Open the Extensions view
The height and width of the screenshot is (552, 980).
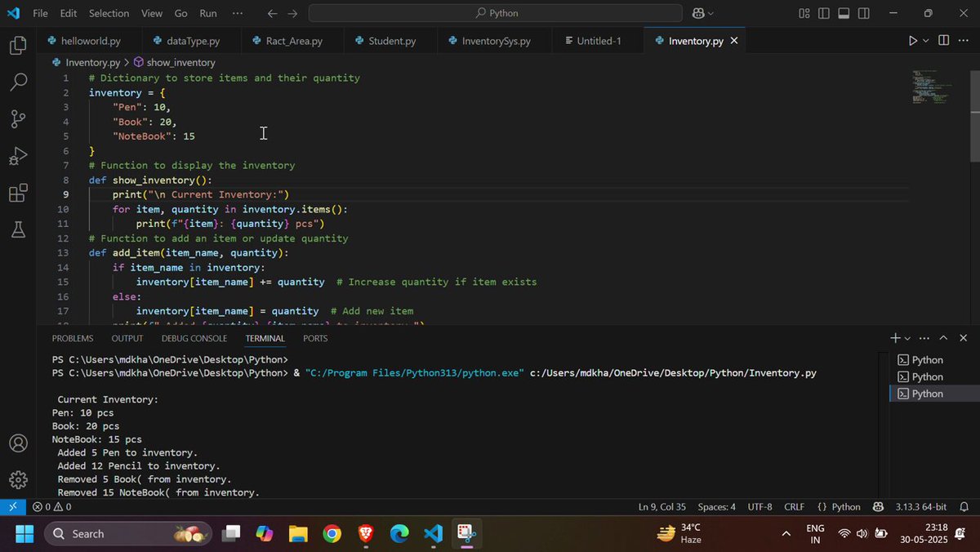pos(18,194)
